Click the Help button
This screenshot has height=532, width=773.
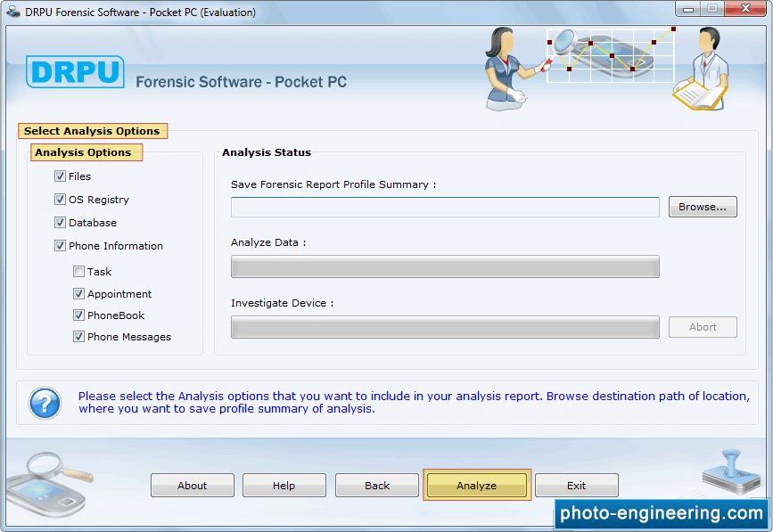point(284,486)
